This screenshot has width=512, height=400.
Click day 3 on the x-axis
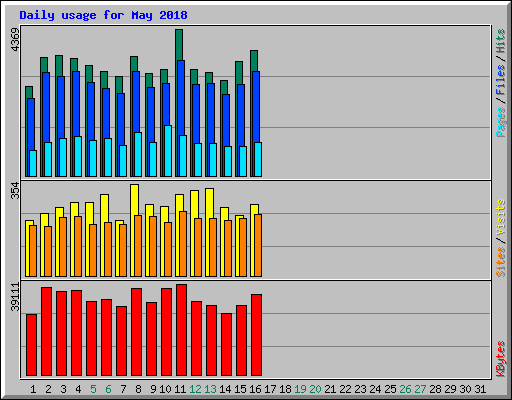63,389
